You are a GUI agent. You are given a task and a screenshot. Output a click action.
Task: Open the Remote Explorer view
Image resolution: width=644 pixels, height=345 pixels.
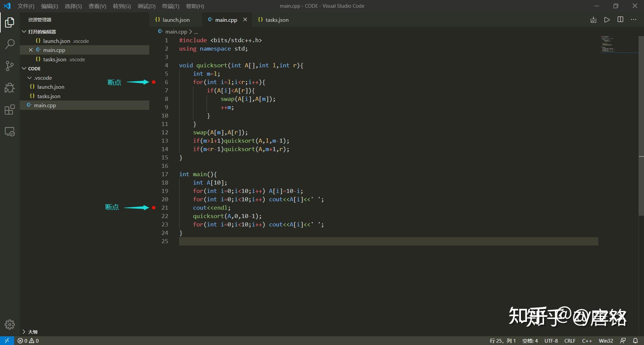(x=10, y=132)
